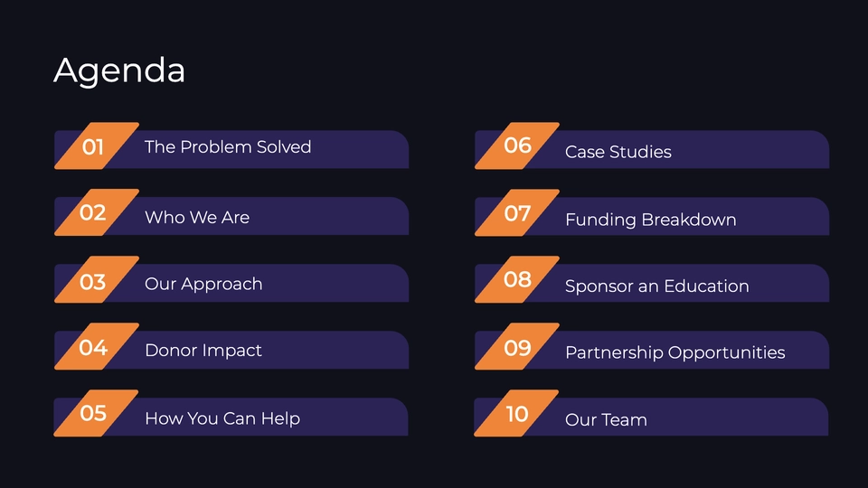Select Funding Breakdown agenda item
The width and height of the screenshot is (868, 488).
tap(652, 216)
